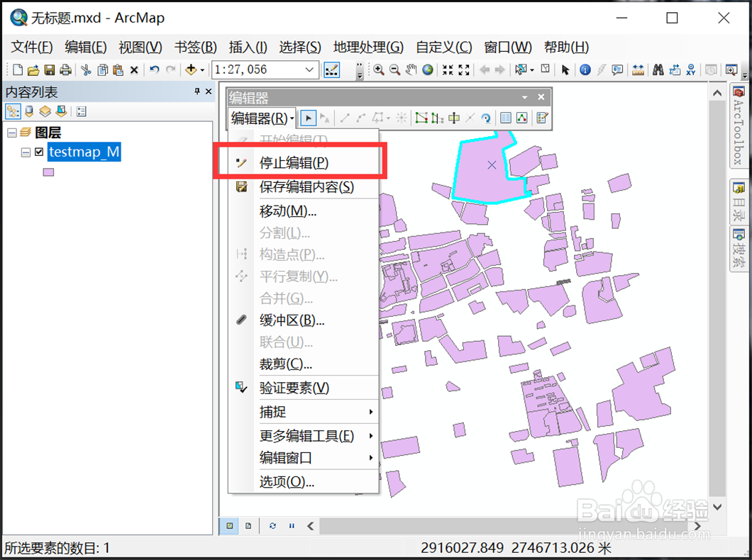
Task: Open the 编辑器(R) dropdown menu button
Action: tap(262, 118)
